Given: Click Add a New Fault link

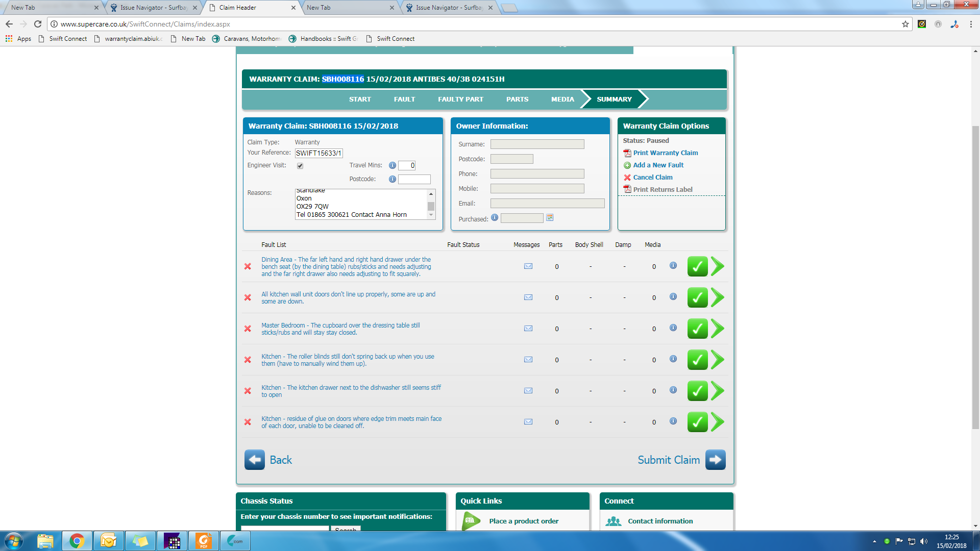Looking at the screenshot, I should pos(658,165).
